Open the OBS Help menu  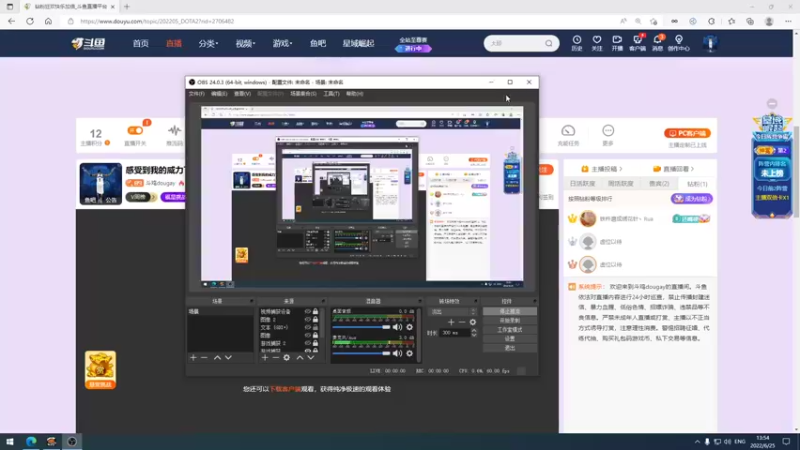coord(355,94)
